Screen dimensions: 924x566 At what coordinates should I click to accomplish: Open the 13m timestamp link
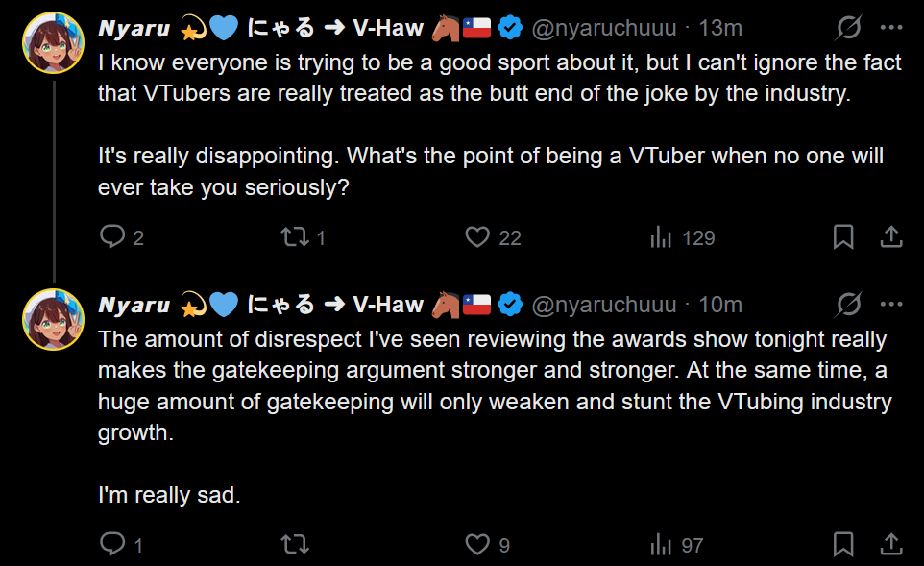[719, 29]
